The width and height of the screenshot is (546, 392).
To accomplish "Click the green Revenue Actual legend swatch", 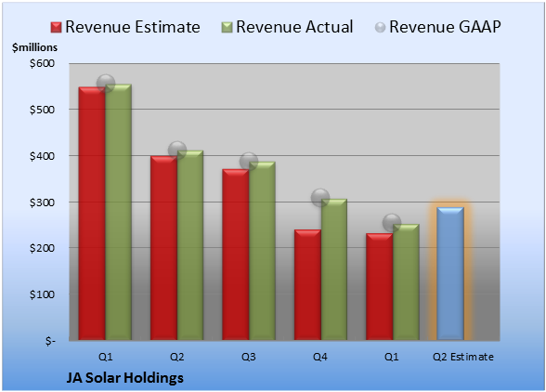I will point(227,27).
